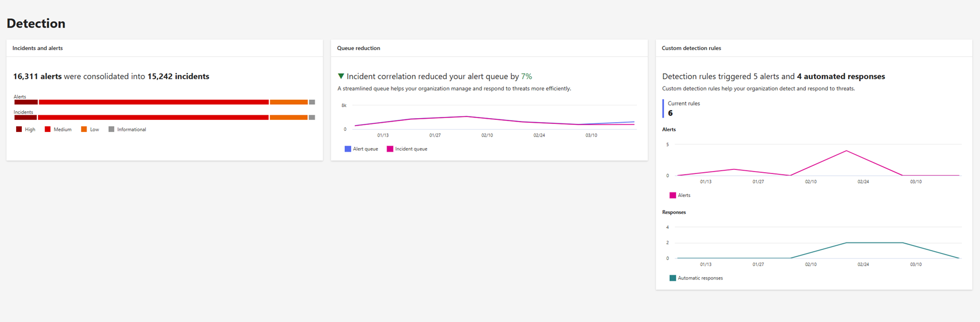Click the green down-triangle reduction icon
This screenshot has height=322, width=980.
tap(341, 76)
